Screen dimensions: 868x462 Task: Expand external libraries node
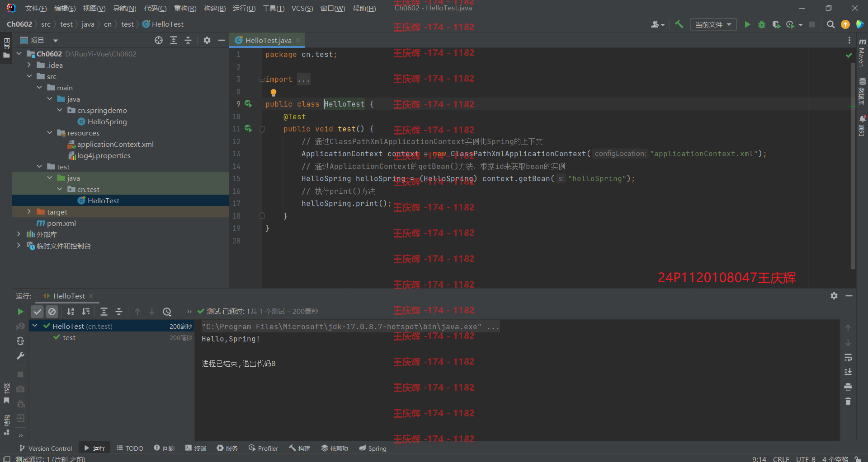click(19, 234)
